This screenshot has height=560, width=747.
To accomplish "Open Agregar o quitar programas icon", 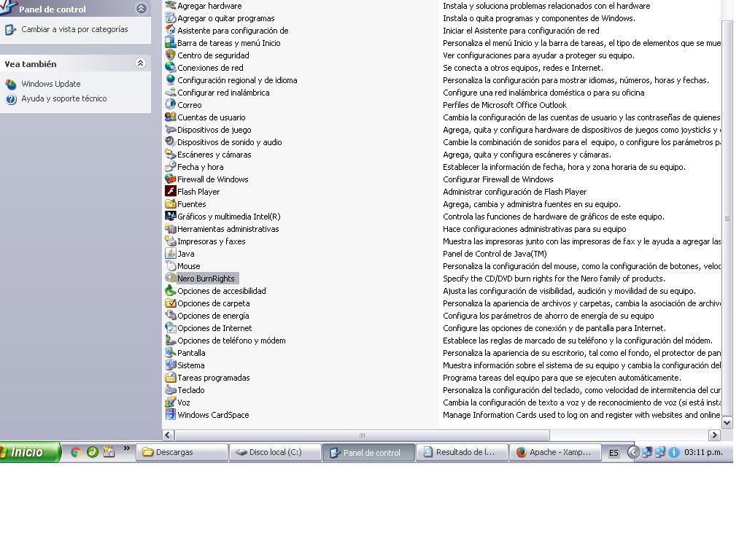I will tap(171, 17).
